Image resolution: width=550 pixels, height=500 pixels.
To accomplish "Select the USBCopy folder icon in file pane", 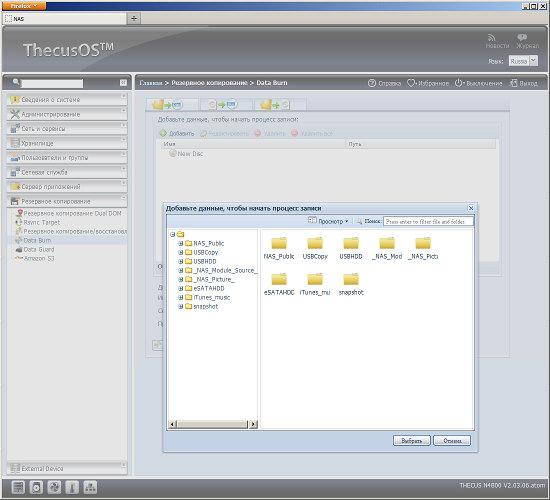I will (315, 243).
